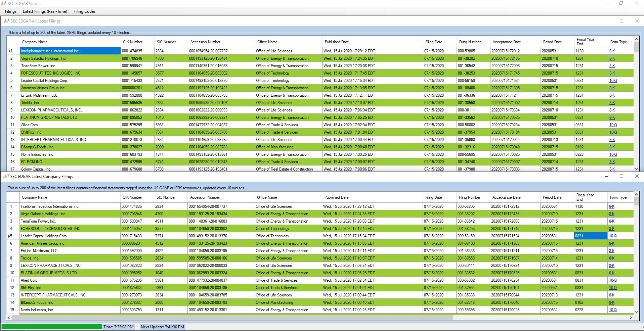The image size is (644, 331).
Task: Sort by CIK Number in All Latest Filings
Action: point(137,42)
